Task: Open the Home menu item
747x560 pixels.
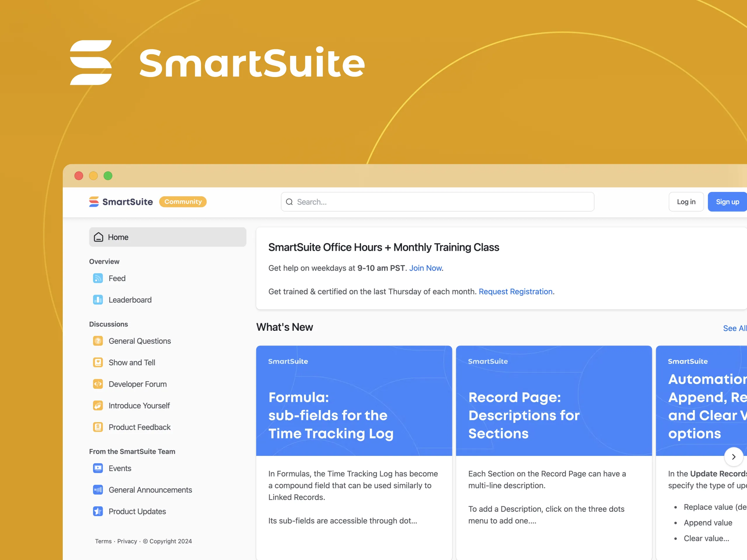Action: [x=167, y=237]
